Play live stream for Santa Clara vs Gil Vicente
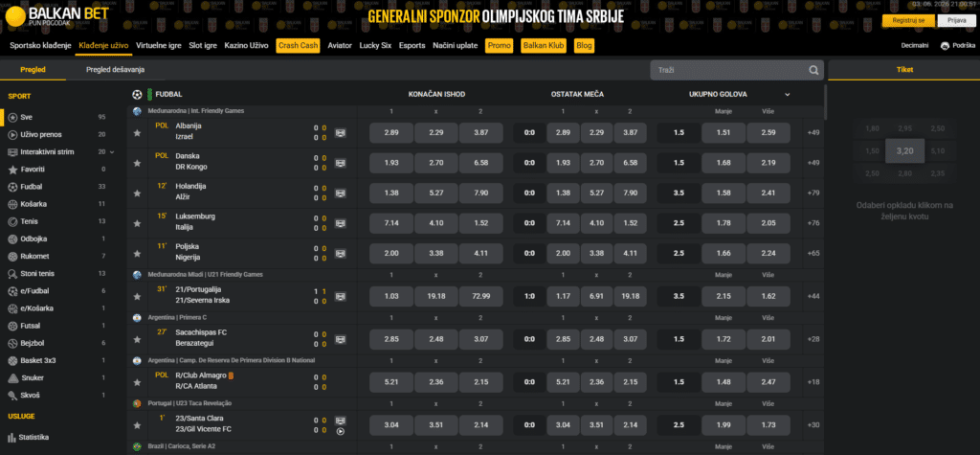This screenshot has height=455, width=980. pos(340,431)
